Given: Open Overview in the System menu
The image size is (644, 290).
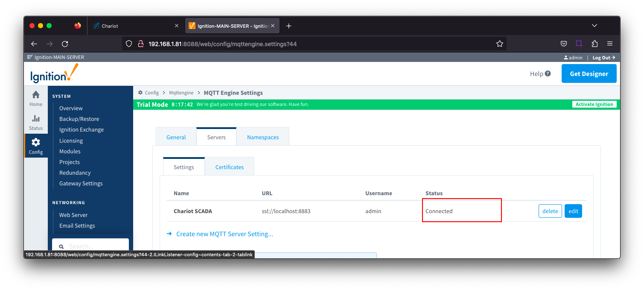Looking at the screenshot, I should point(71,108).
